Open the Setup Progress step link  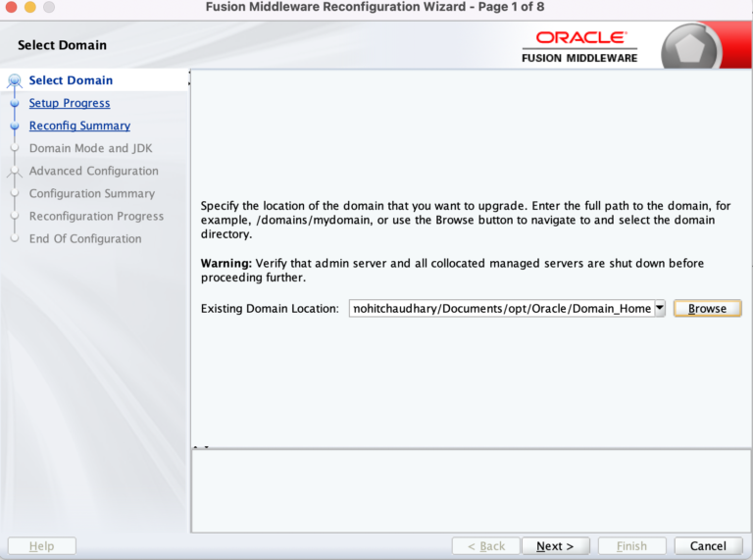click(70, 103)
